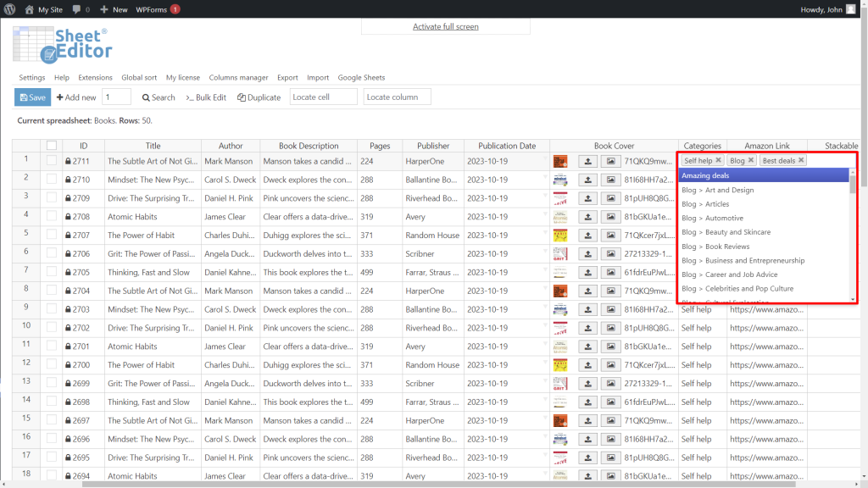This screenshot has width=868, height=488.
Task: Upload a cover for row 9 Mindset
Action: tap(588, 309)
